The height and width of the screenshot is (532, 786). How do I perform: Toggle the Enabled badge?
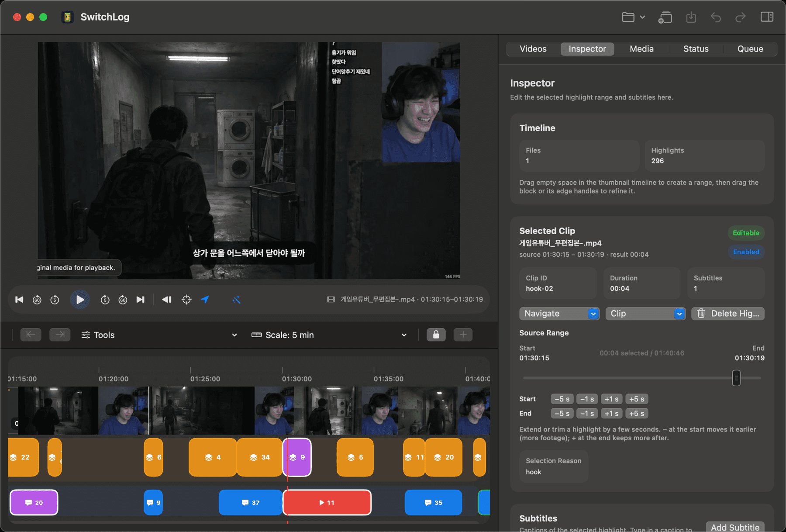[x=746, y=252]
